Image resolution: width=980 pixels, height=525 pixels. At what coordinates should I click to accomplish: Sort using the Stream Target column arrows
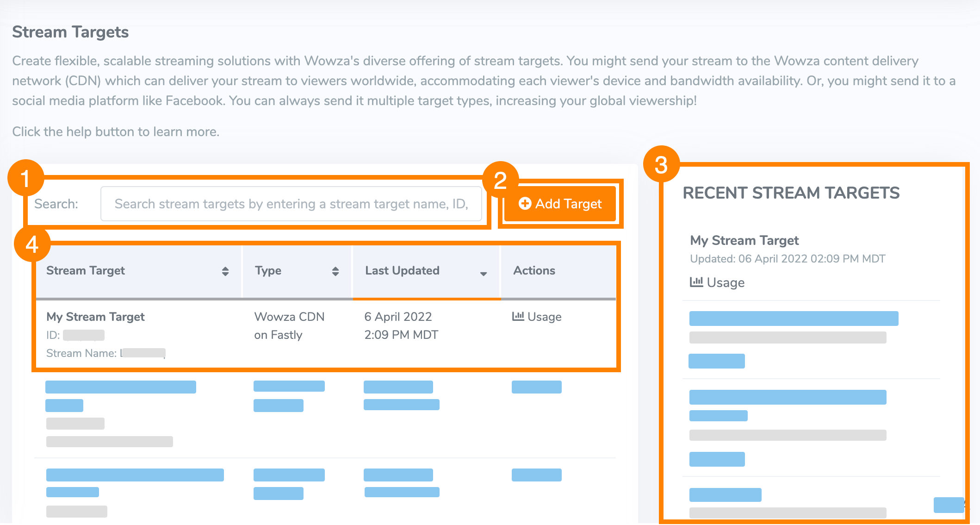225,271
